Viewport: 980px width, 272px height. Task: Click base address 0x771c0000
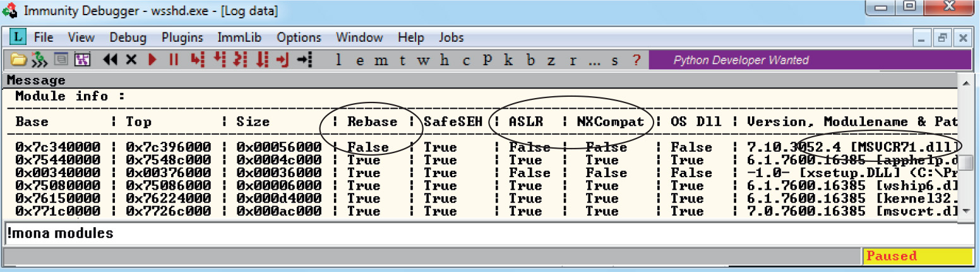(x=57, y=211)
